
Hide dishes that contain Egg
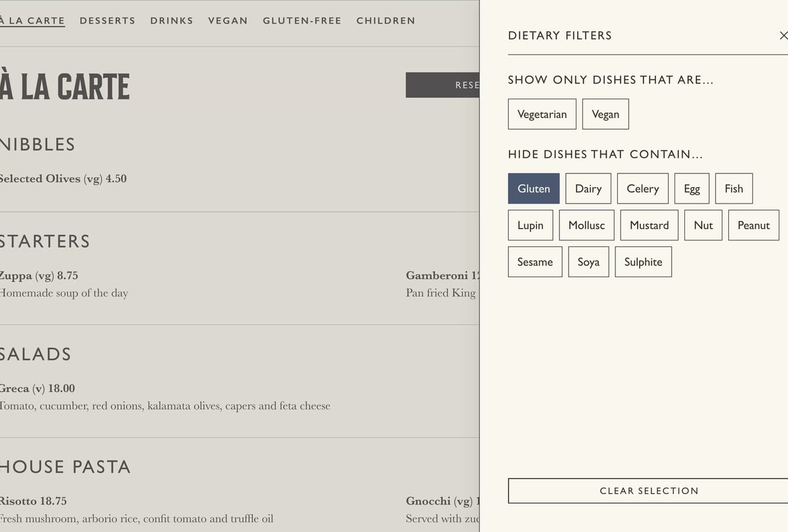[x=691, y=188]
